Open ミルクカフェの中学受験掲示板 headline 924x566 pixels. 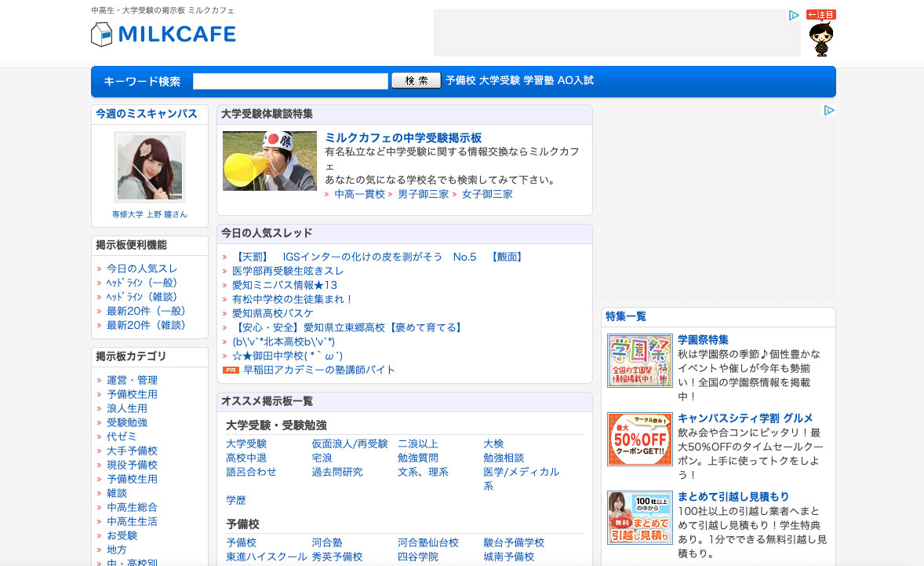[404, 138]
